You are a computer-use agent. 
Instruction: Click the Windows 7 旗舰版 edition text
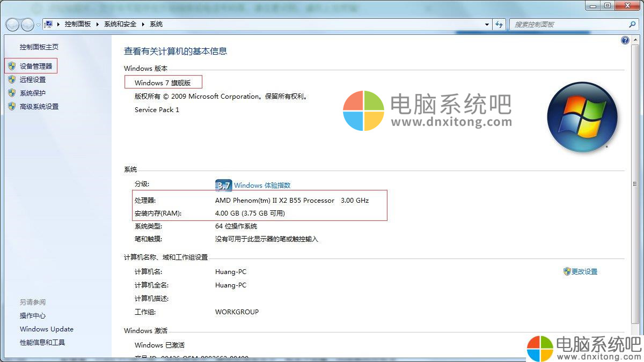tap(163, 83)
